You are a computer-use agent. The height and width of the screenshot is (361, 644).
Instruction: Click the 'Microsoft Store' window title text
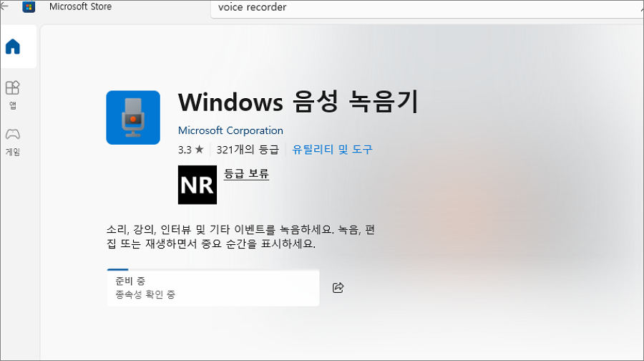click(80, 6)
